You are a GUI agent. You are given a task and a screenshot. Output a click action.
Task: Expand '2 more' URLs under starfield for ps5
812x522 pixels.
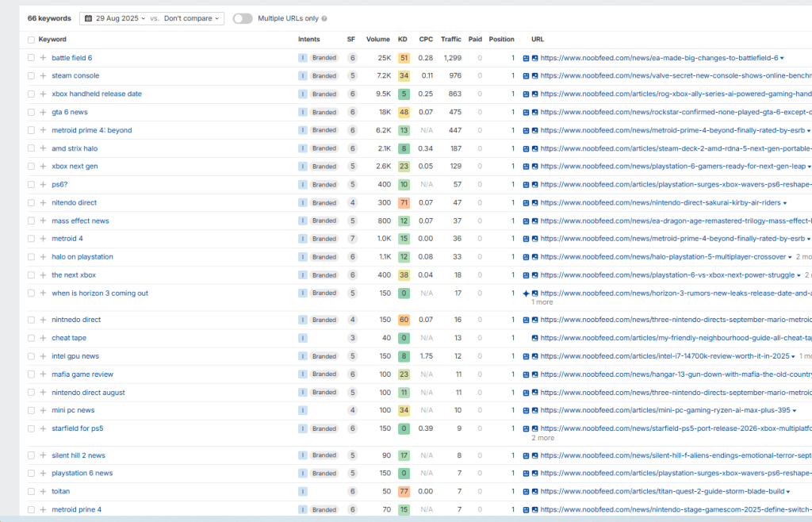click(x=542, y=438)
